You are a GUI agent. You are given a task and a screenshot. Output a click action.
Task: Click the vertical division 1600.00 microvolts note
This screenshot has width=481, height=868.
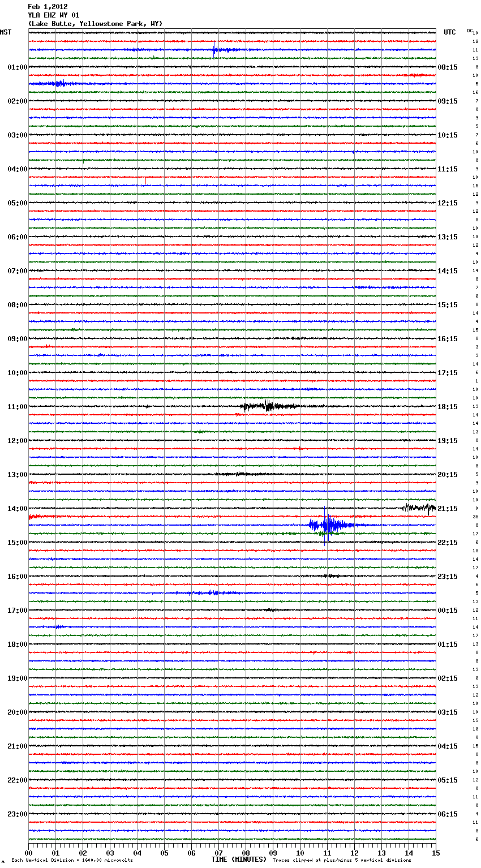[72, 860]
